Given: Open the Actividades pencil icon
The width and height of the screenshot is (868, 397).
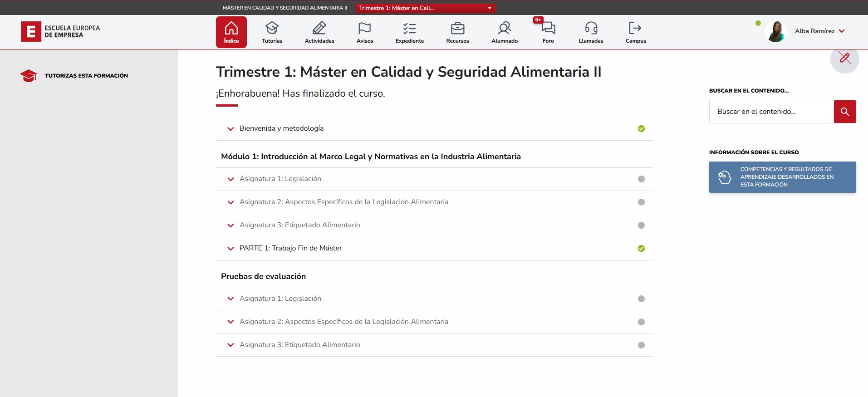Looking at the screenshot, I should (x=319, y=29).
